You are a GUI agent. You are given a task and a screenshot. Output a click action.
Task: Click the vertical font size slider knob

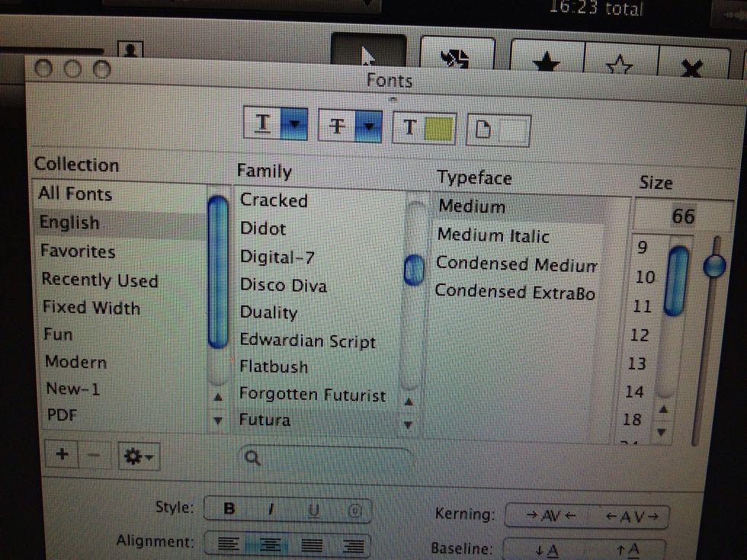(x=715, y=266)
